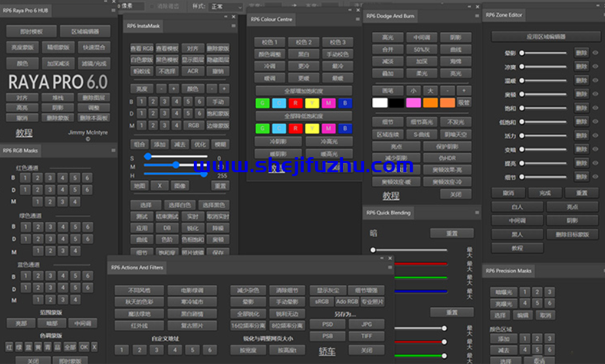Viewport: 605px width, 364px height.
Task: Open the RGB Masks panel menu icon
Action: (113, 151)
